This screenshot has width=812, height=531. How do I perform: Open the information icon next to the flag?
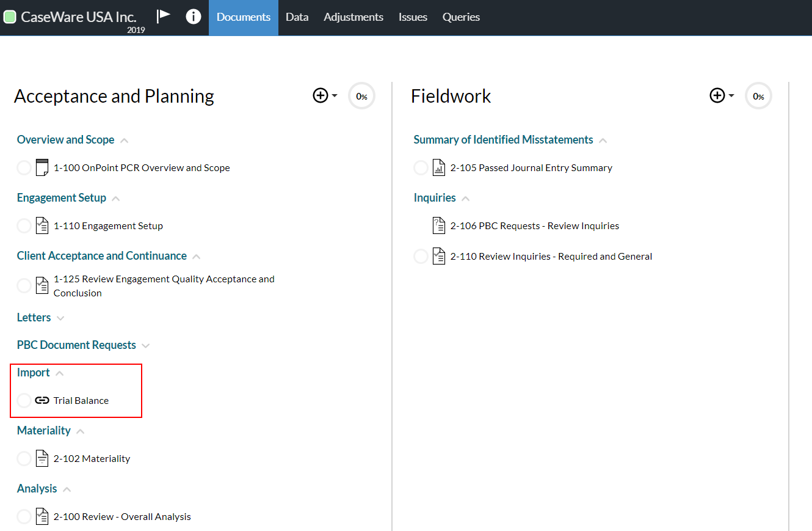[194, 16]
